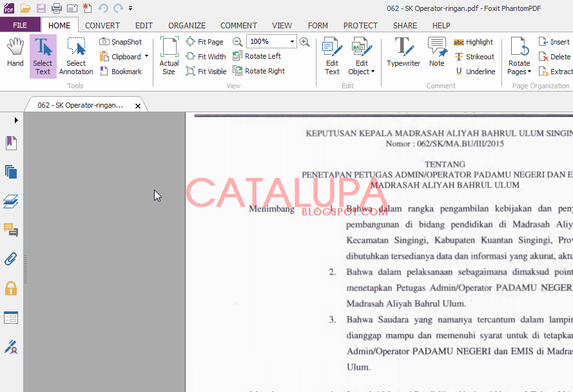Zoom out with the minus magnifier
Screen dimensions: 573x392
238,42
